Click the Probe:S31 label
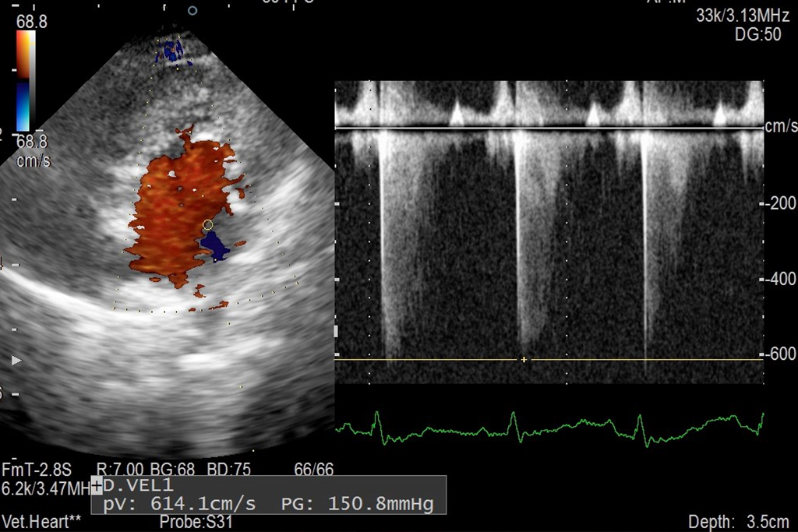This screenshot has height=532, width=798. (188, 521)
